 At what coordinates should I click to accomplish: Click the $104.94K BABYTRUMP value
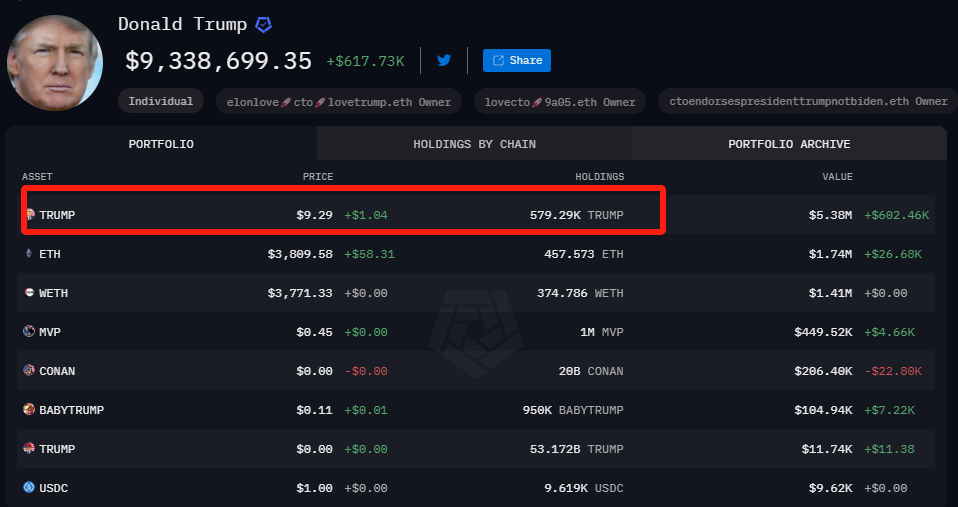tap(823, 410)
